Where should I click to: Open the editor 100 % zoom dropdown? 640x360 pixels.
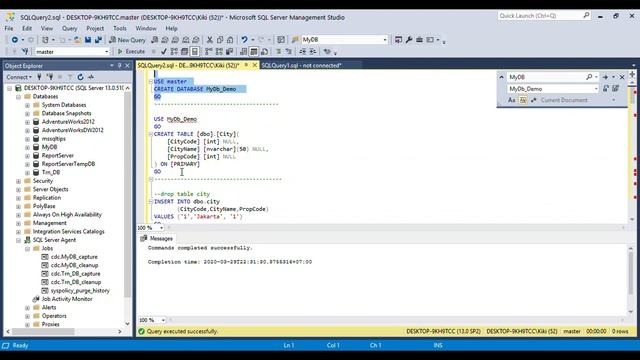pos(162,228)
